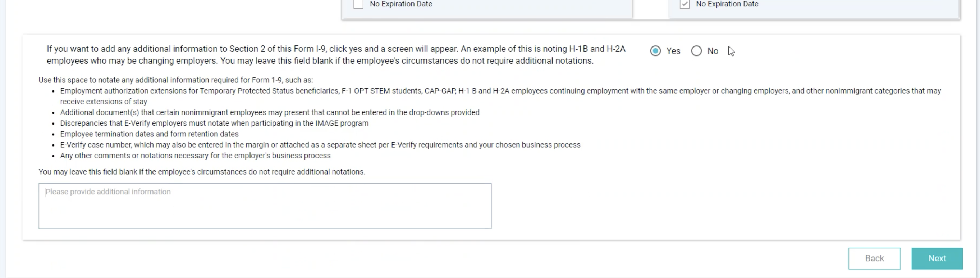
Task: Proceed with the Next button
Action: click(x=937, y=259)
